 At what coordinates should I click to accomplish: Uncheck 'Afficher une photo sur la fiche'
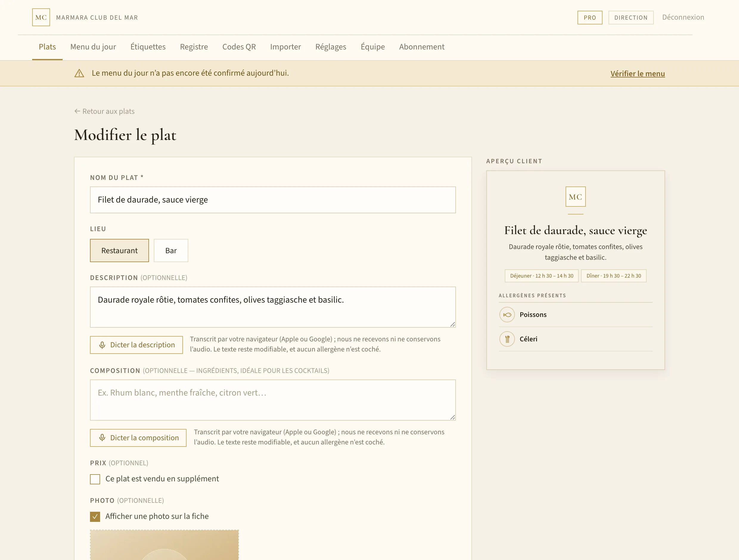click(x=95, y=517)
